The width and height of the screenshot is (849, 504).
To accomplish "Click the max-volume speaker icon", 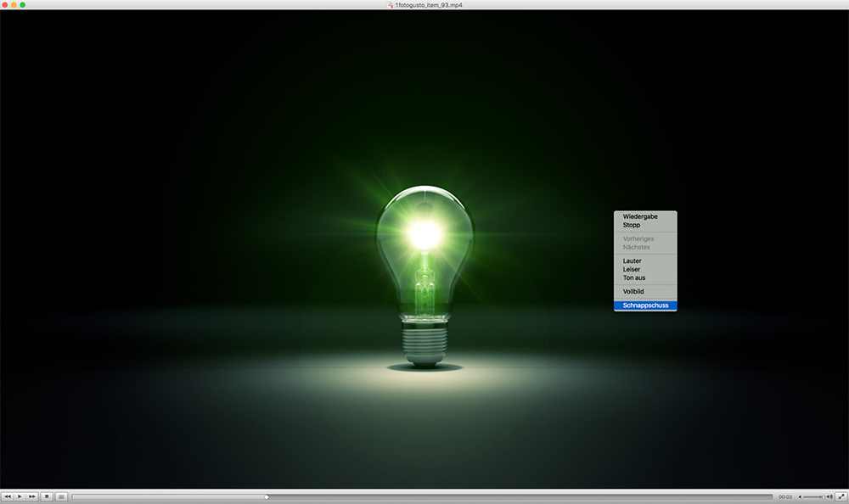I will pos(829,496).
